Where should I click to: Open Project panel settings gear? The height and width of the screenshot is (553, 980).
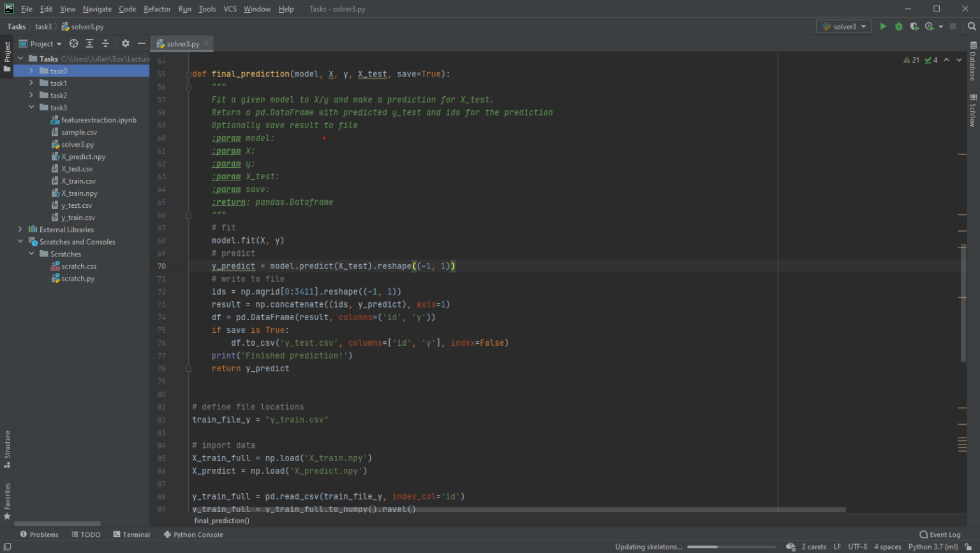pos(126,43)
